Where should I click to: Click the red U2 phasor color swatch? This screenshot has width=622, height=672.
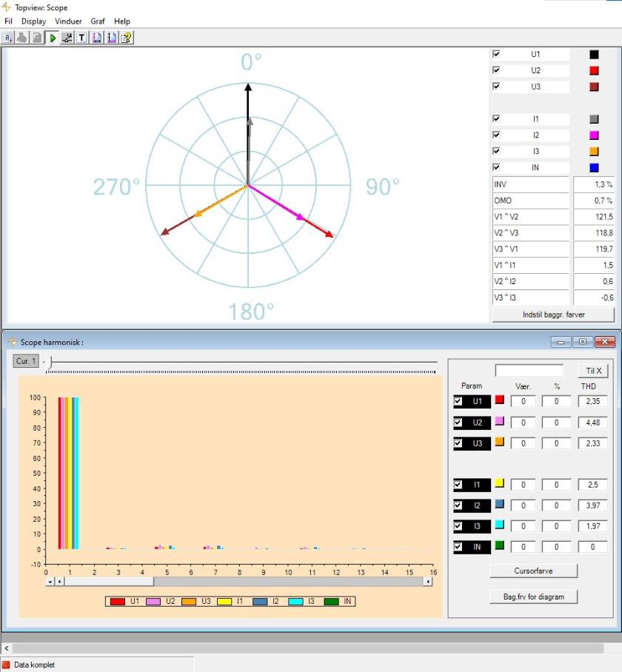[x=594, y=70]
